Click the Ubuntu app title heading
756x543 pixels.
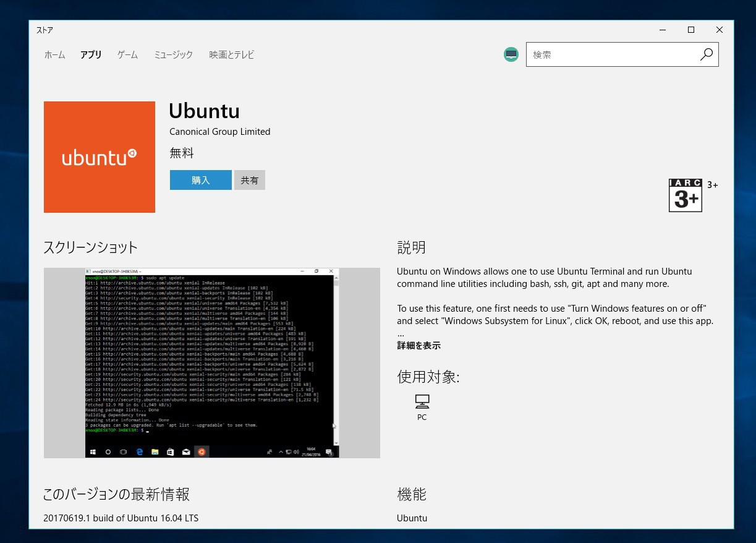[205, 111]
